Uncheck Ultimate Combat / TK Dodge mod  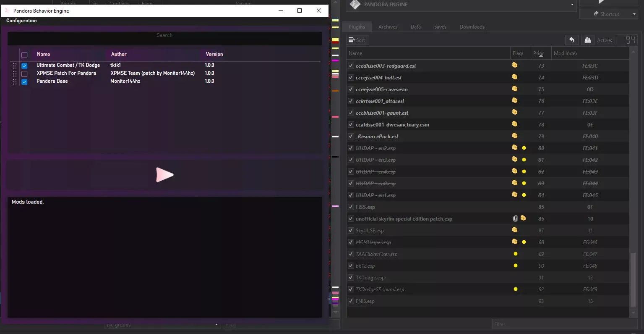[x=24, y=66]
